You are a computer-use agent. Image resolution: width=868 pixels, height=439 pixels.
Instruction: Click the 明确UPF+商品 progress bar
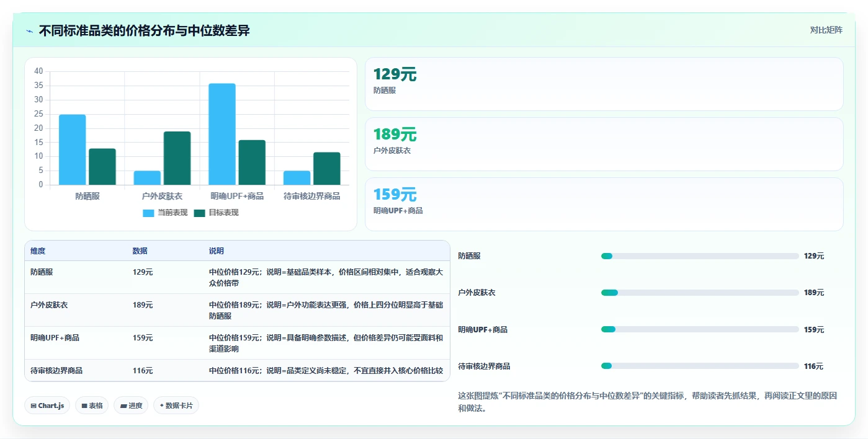click(700, 329)
